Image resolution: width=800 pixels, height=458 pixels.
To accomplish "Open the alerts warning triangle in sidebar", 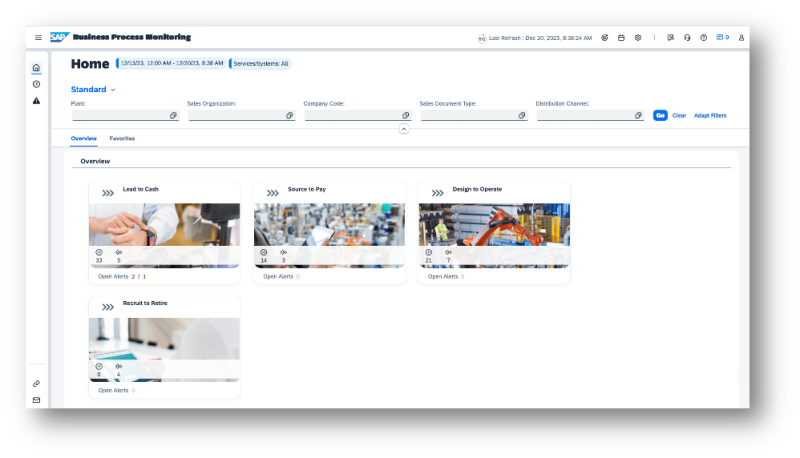I will 36,100.
